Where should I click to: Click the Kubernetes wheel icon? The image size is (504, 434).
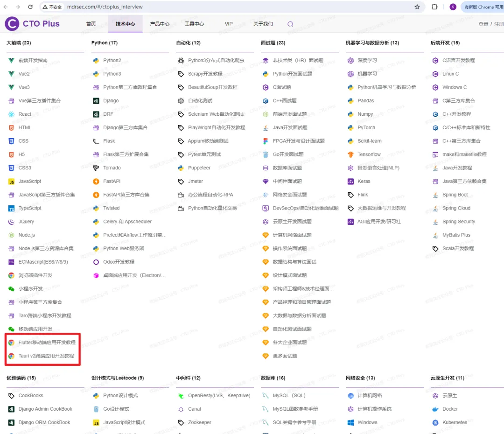[435, 423]
